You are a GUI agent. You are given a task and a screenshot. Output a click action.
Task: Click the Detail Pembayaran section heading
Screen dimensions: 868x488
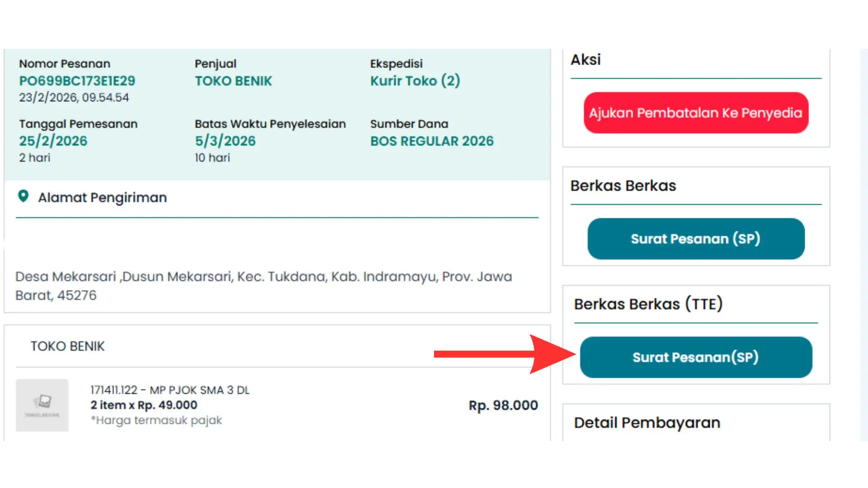[647, 423]
